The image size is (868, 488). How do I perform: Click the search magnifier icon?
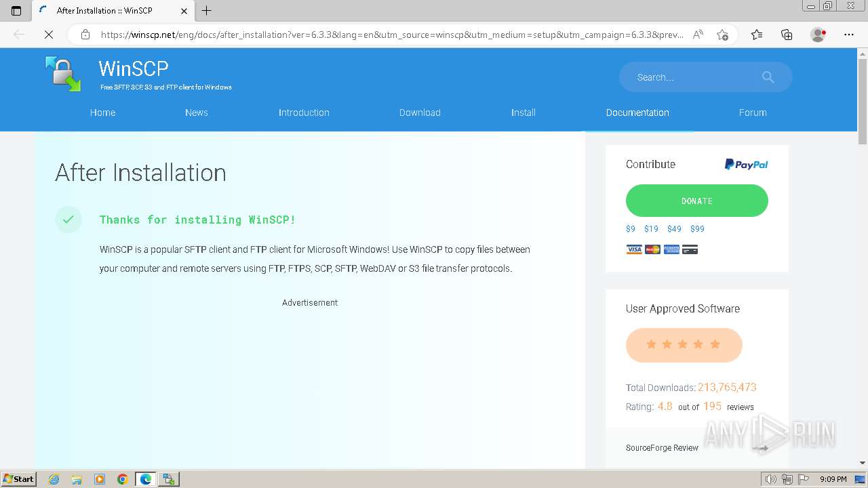[x=768, y=77]
